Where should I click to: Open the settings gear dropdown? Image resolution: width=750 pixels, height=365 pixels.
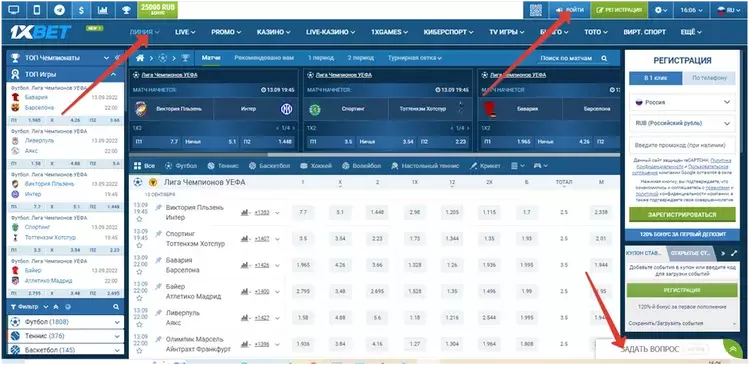tap(661, 10)
